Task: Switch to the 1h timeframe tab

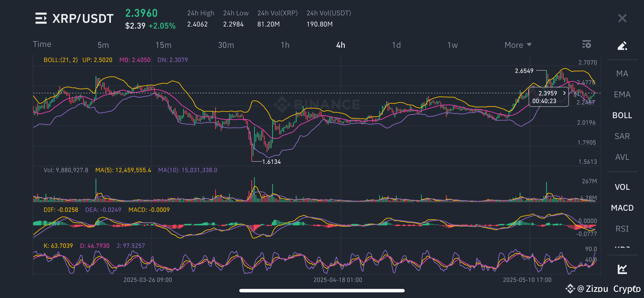Action: tap(285, 45)
